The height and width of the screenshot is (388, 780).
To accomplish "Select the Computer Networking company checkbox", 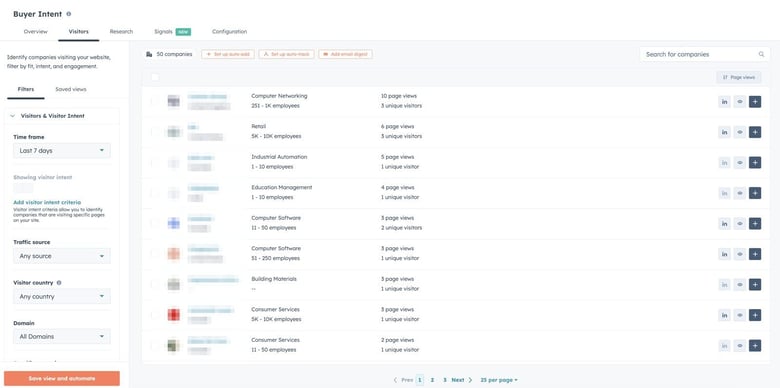I will [x=155, y=101].
